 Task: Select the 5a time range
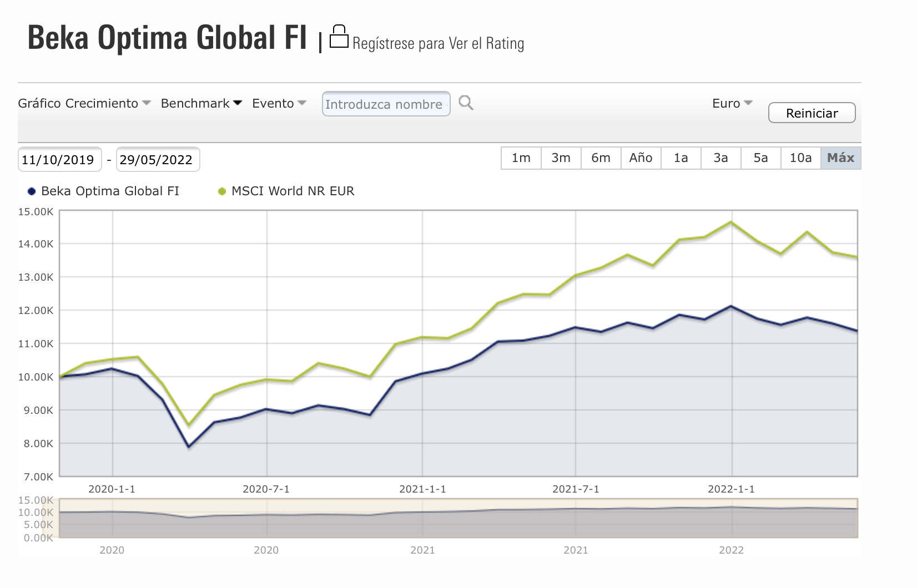tap(760, 158)
